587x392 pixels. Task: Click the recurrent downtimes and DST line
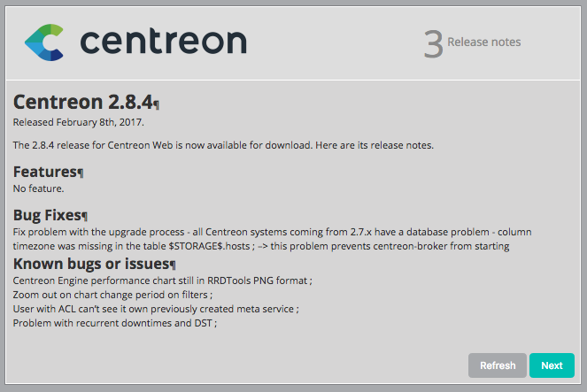click(x=115, y=323)
